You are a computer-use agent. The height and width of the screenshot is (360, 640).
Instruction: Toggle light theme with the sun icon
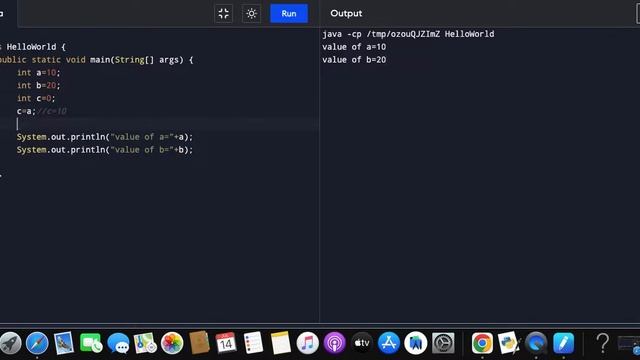coord(251,13)
